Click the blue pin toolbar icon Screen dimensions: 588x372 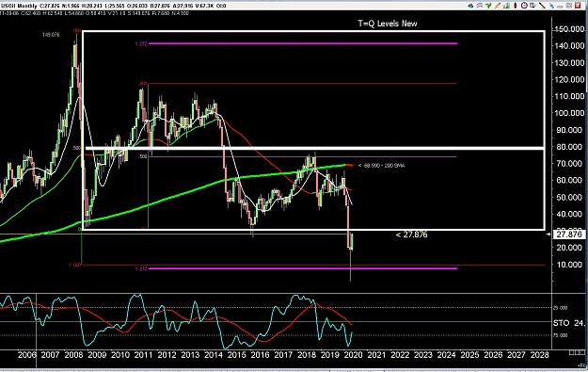pos(551,6)
